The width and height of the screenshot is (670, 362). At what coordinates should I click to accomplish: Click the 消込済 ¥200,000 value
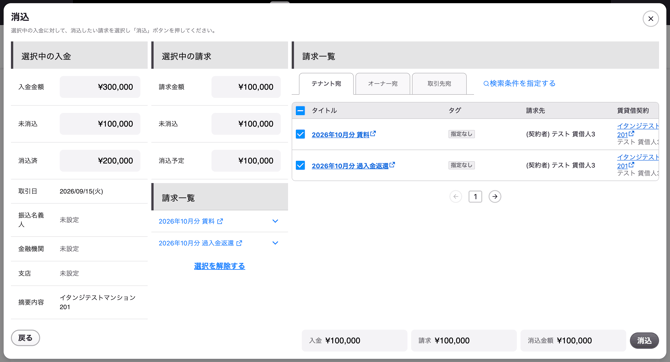[100, 161]
